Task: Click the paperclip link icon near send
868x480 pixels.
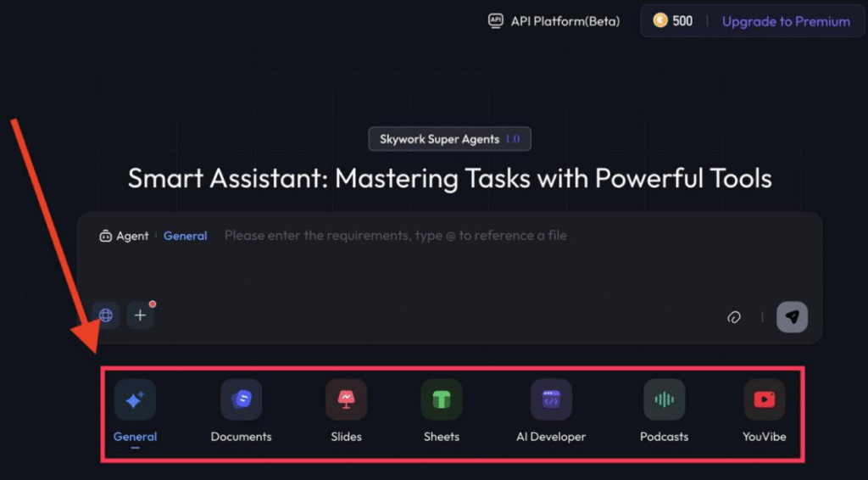Action: point(734,317)
